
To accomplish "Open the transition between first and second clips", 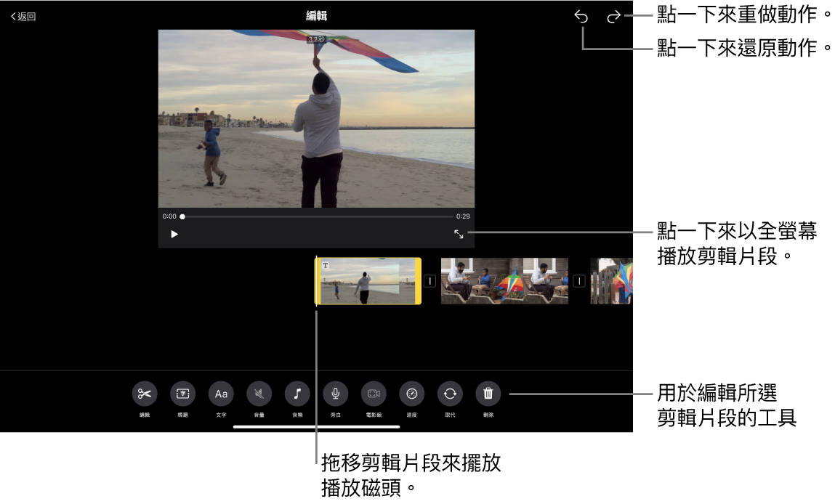I will [429, 281].
